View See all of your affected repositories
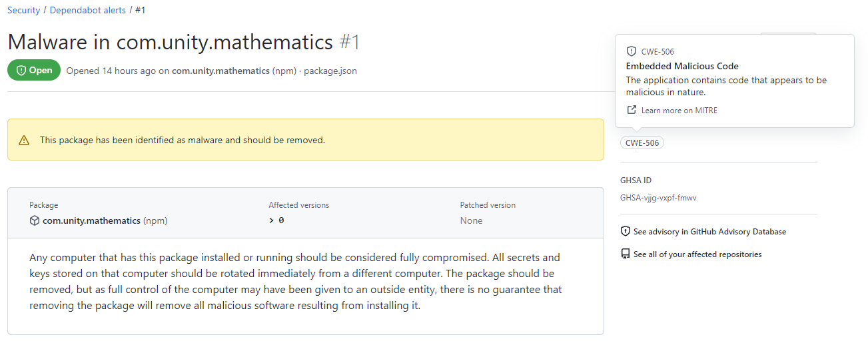This screenshot has width=868, height=343. (x=697, y=254)
